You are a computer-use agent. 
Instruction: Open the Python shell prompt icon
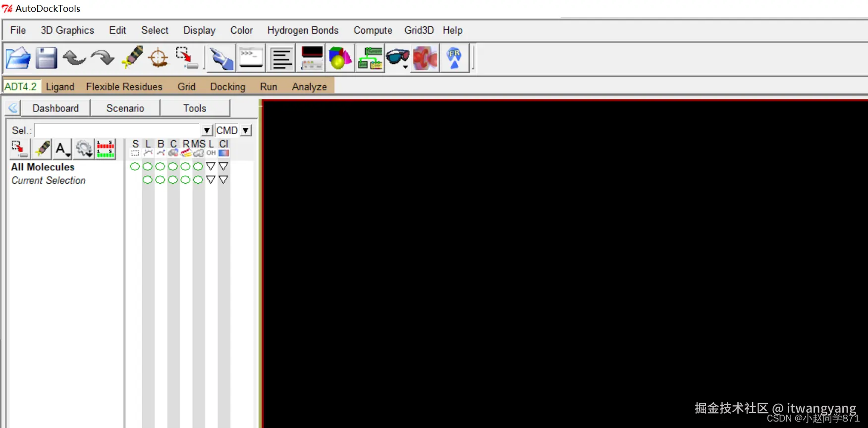[251, 58]
